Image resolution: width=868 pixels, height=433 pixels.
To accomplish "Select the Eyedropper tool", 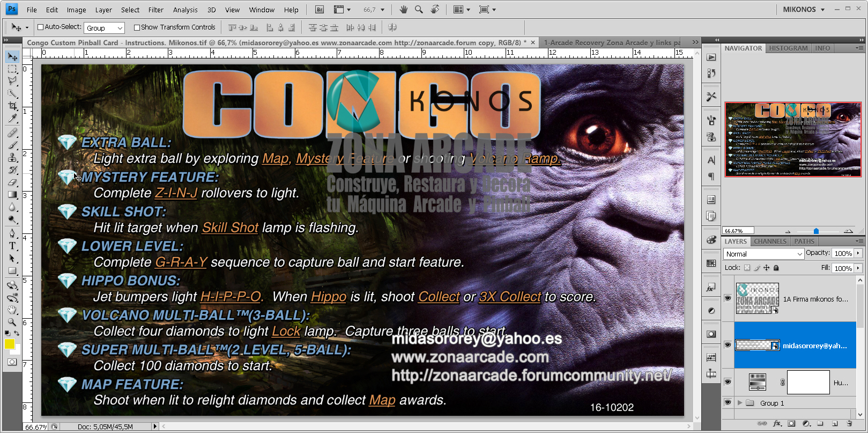I will pos(12,119).
